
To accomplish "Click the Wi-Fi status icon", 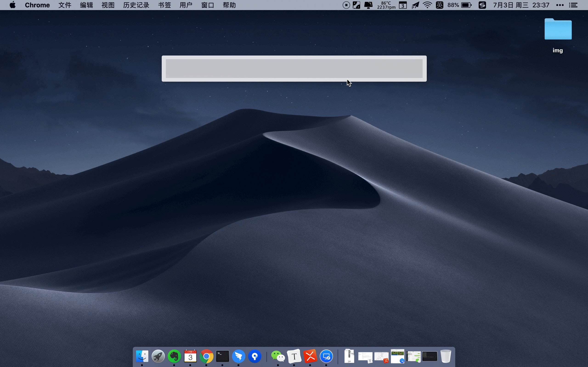I will click(x=427, y=5).
